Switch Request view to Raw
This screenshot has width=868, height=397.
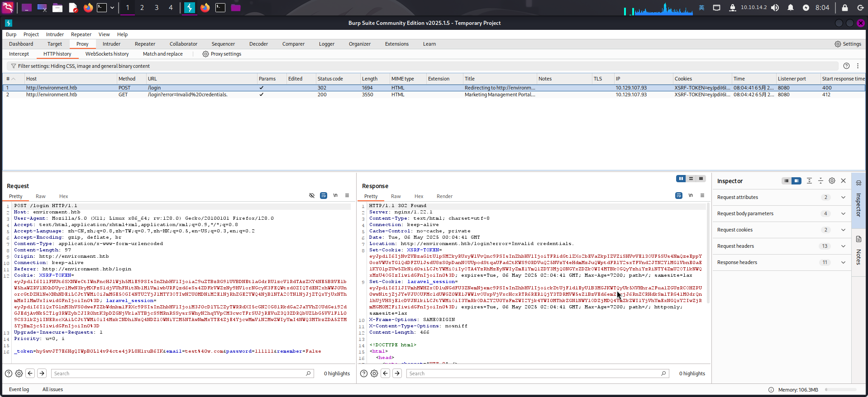[41, 196]
